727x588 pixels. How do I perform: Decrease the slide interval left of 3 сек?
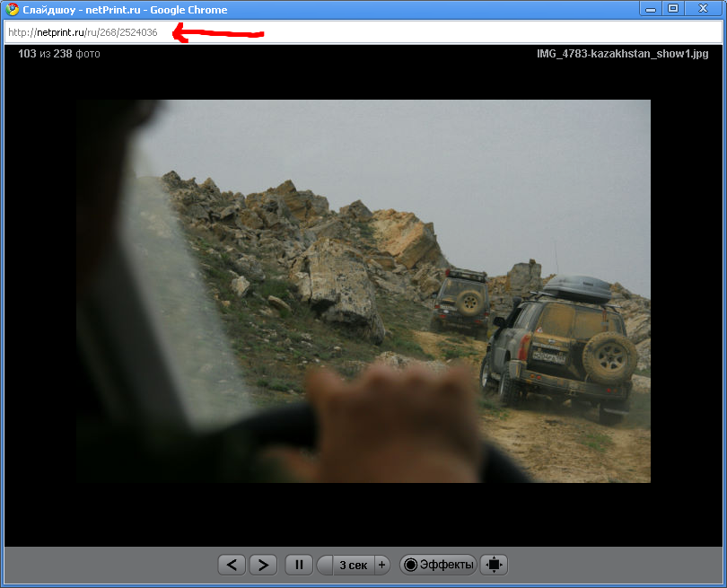[325, 565]
